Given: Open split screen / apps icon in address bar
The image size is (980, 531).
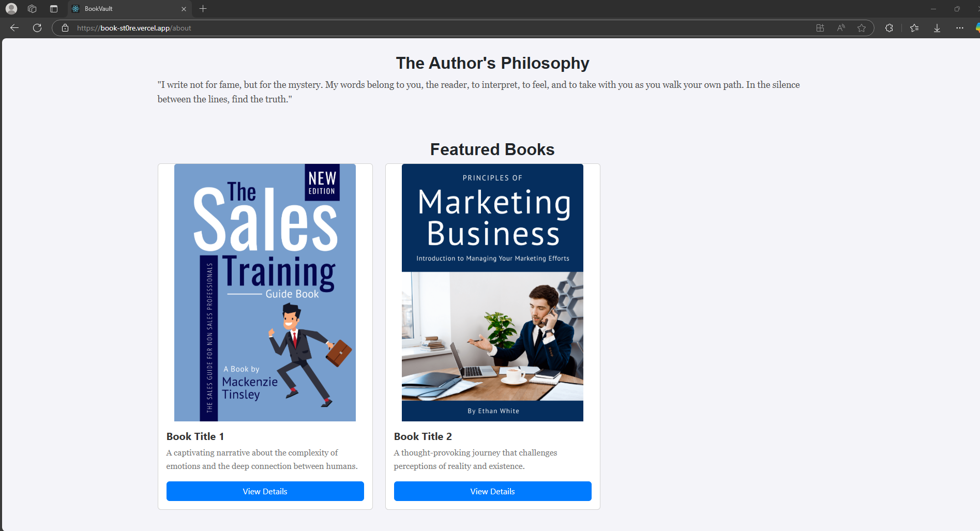Looking at the screenshot, I should 820,28.
